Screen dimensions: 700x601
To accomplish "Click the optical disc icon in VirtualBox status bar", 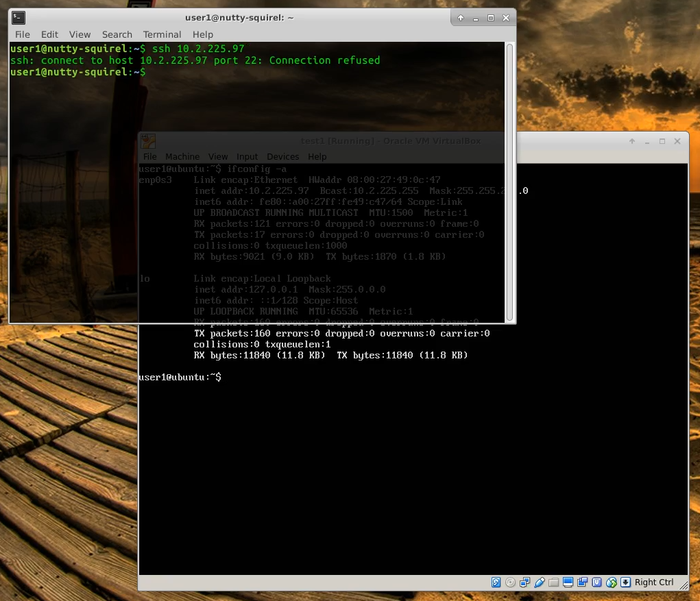I will click(x=510, y=582).
